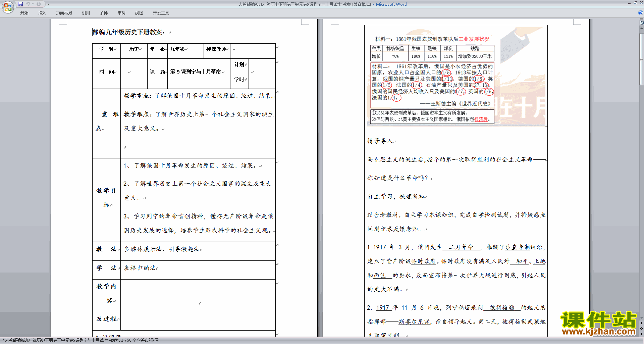Open the 页面布局 ribbon tab
Image resolution: width=644 pixels, height=344 pixels.
pyautogui.click(x=64, y=13)
